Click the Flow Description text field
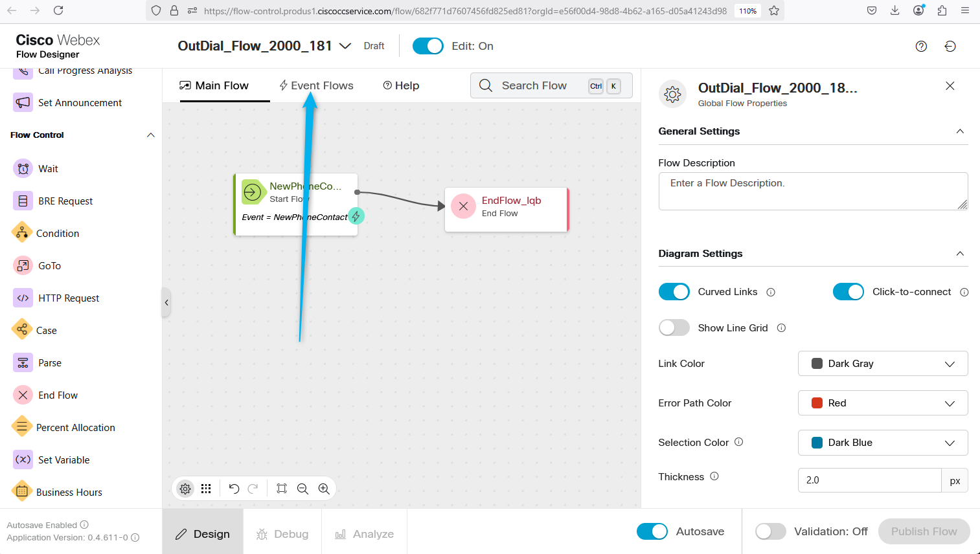Screen dimensions: 980x554 812,191
